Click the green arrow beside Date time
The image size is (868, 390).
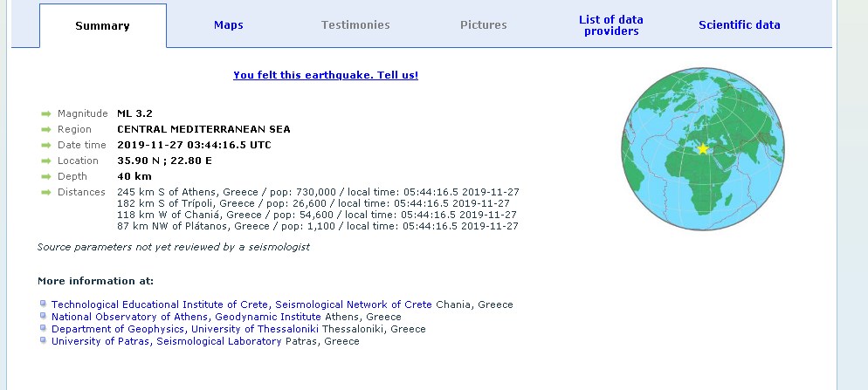click(45, 145)
